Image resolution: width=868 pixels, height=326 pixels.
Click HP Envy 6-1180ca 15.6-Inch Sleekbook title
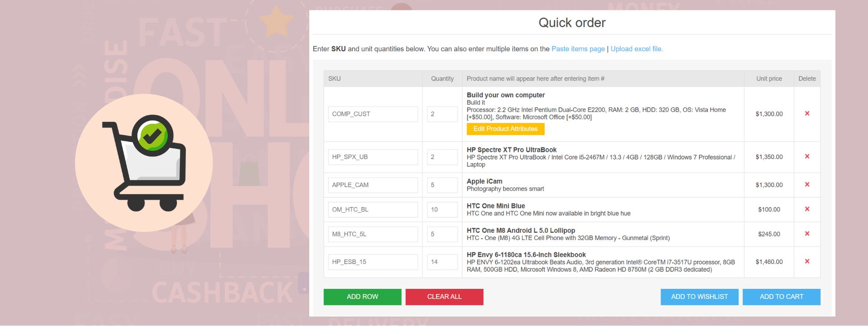click(x=526, y=255)
